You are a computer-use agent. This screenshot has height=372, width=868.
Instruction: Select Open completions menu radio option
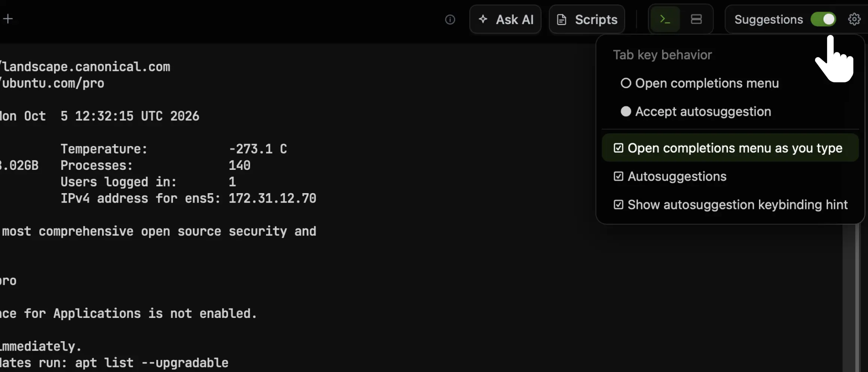coord(700,83)
